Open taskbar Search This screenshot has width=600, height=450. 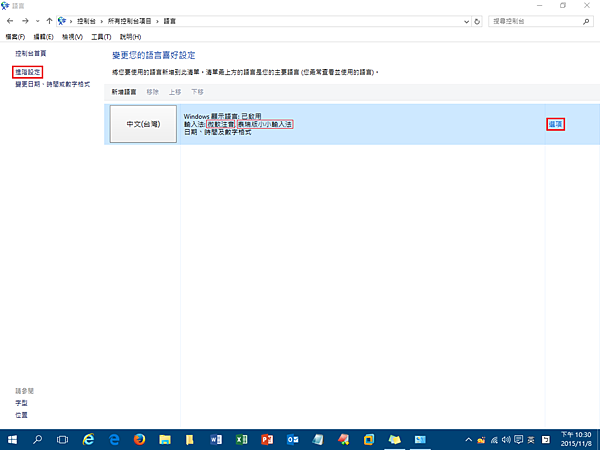pos(38,440)
